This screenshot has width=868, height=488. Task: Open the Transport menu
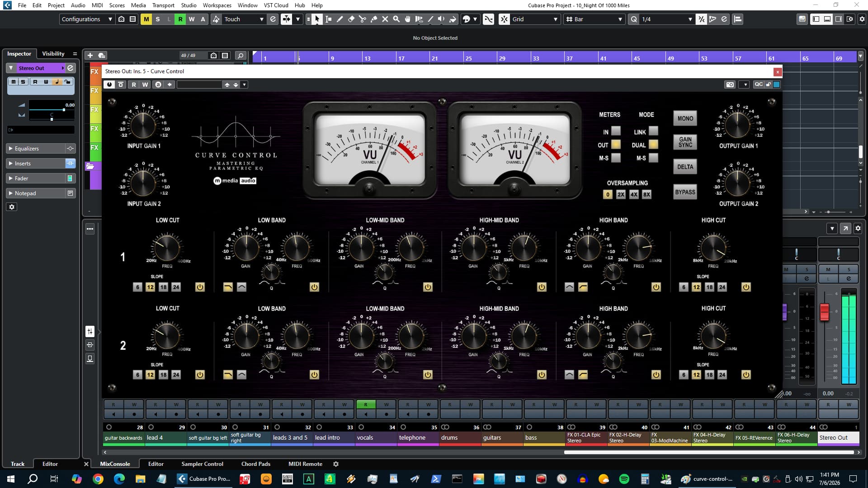click(x=163, y=5)
